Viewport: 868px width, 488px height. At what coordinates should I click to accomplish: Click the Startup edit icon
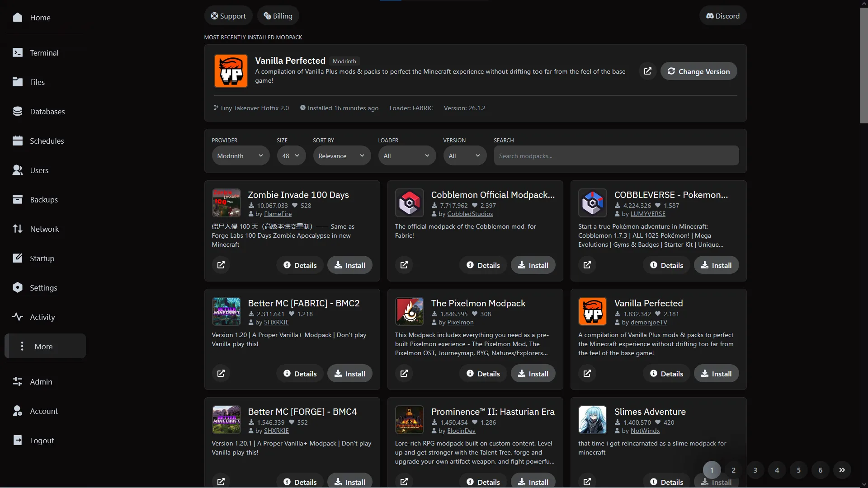point(18,258)
